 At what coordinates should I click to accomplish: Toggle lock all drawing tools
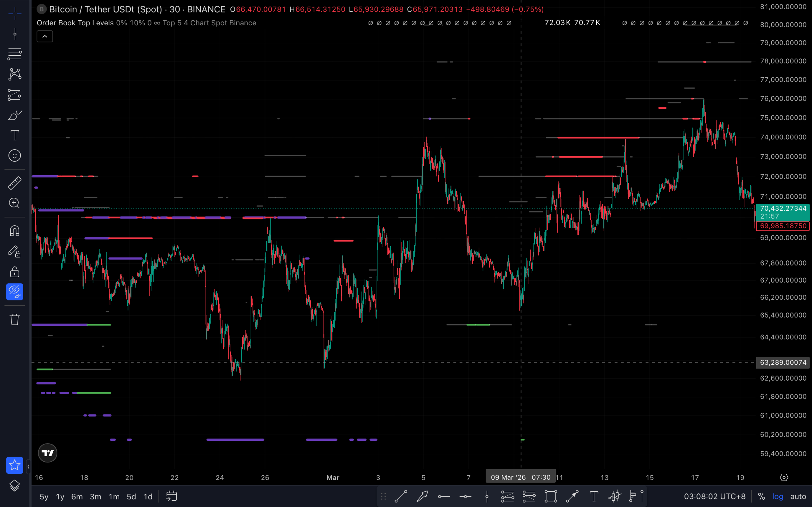pos(14,272)
